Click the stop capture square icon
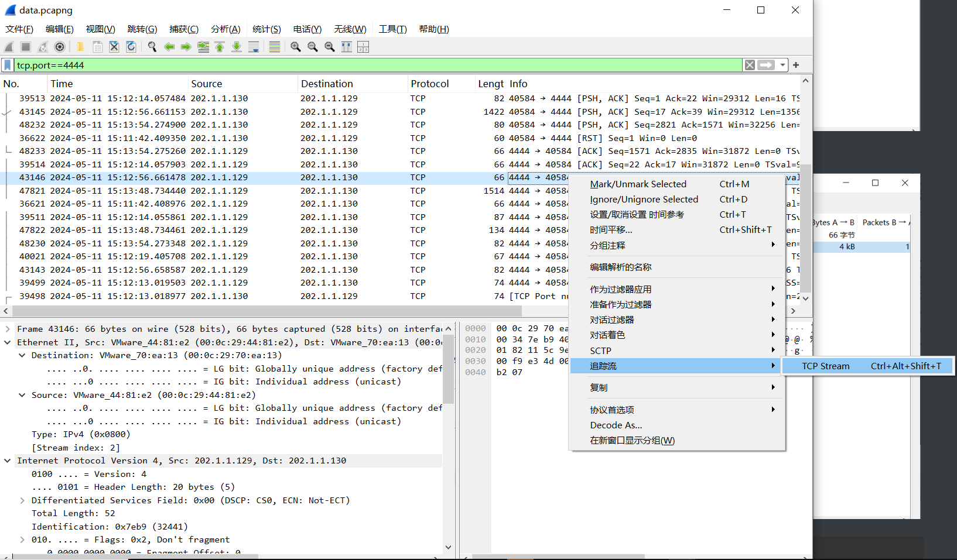This screenshot has height=560, width=957. tap(25, 47)
